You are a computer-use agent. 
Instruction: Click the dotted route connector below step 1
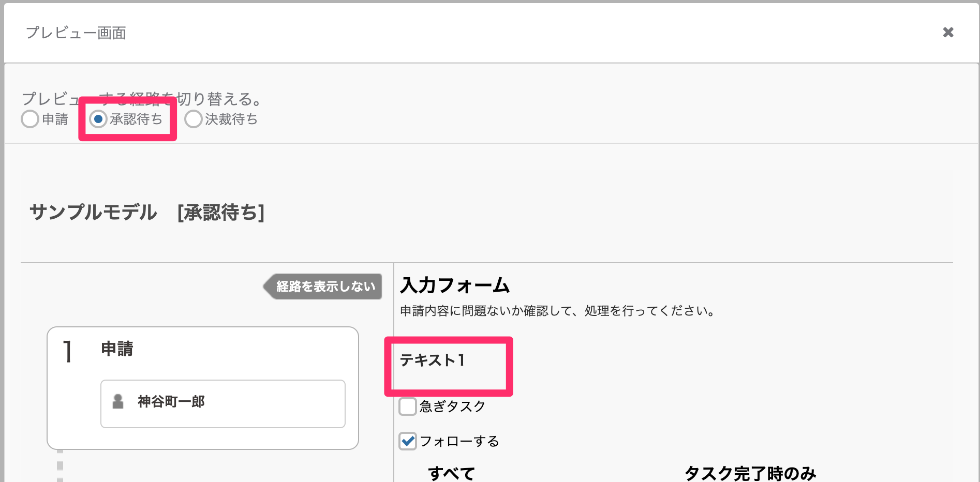(x=60, y=465)
